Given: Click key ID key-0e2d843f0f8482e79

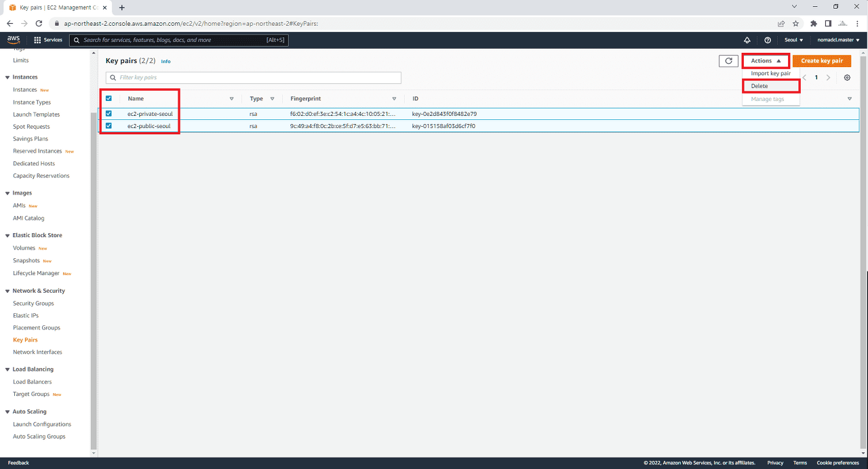Looking at the screenshot, I should pyautogui.click(x=444, y=114).
